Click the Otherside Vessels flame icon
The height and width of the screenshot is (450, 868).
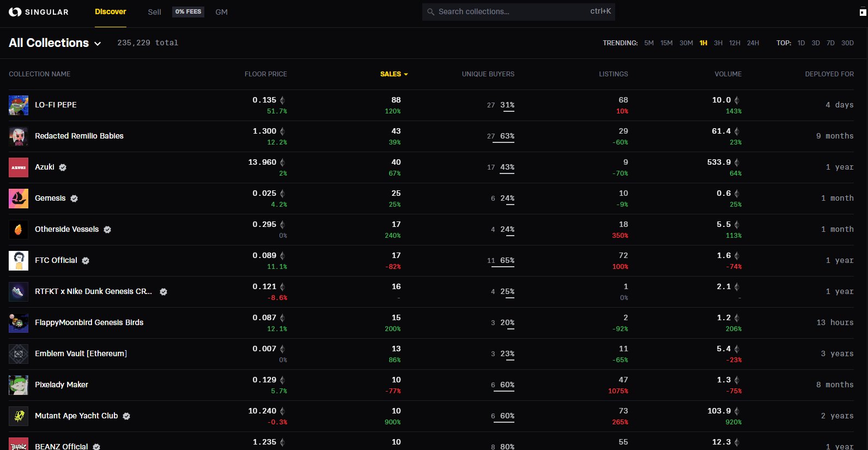click(x=19, y=230)
